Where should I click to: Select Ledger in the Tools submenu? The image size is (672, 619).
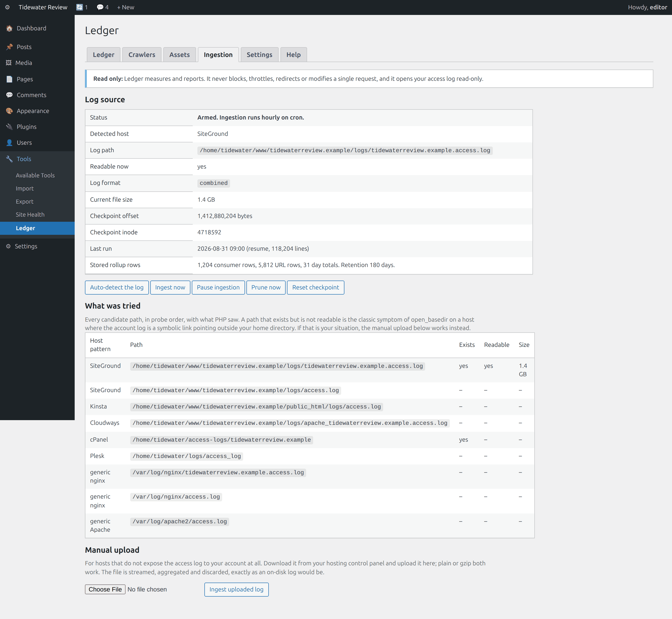coord(25,228)
